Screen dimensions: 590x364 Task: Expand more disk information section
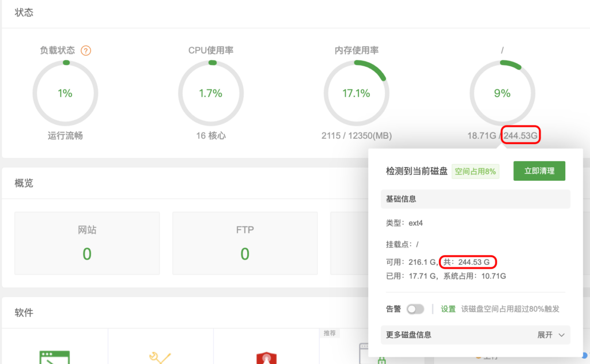(475, 335)
